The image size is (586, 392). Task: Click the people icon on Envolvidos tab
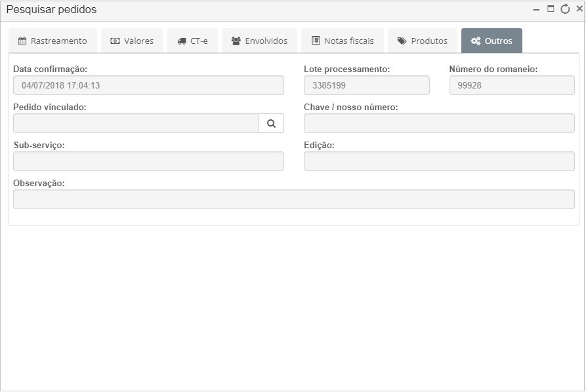point(236,41)
